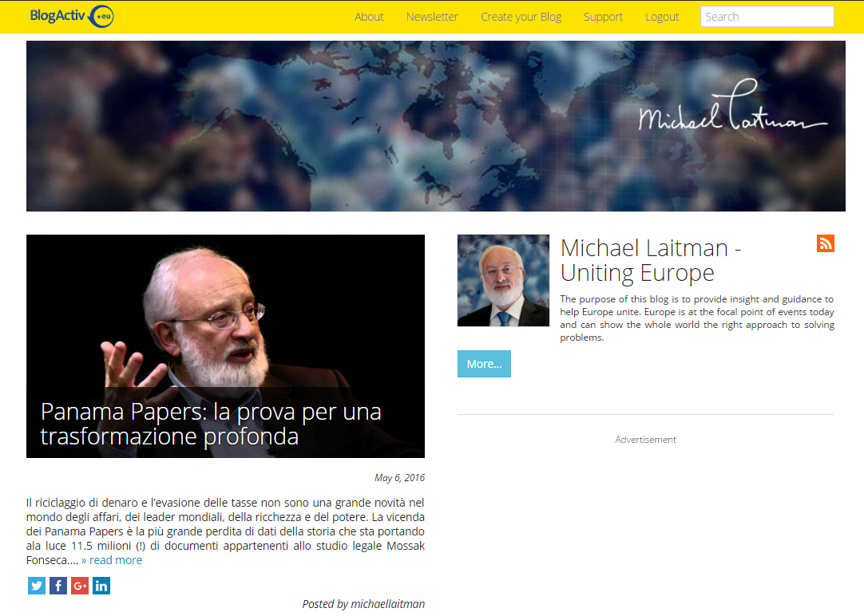Screen dimensions: 864x616
Task: Log out via the Logout link
Action: [662, 17]
